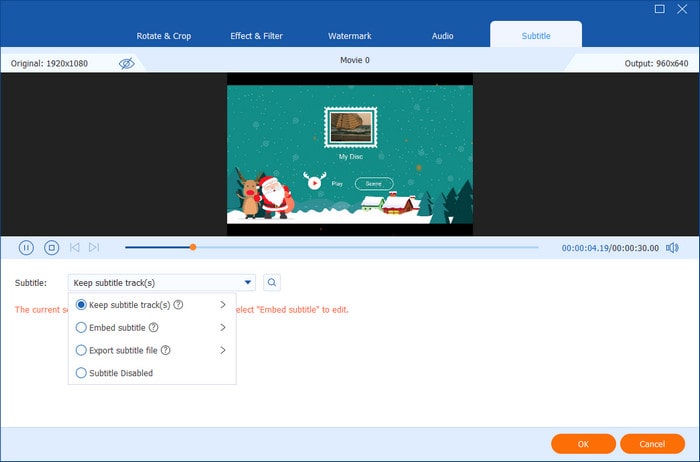The image size is (700, 462).
Task: Select Embed subtitle radio option
Action: click(82, 327)
